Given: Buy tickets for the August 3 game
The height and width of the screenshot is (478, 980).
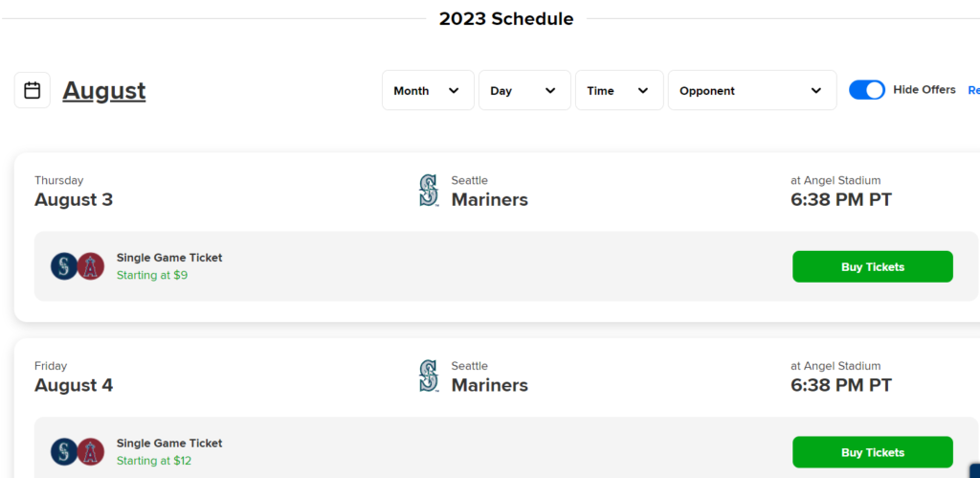Looking at the screenshot, I should tap(872, 266).
